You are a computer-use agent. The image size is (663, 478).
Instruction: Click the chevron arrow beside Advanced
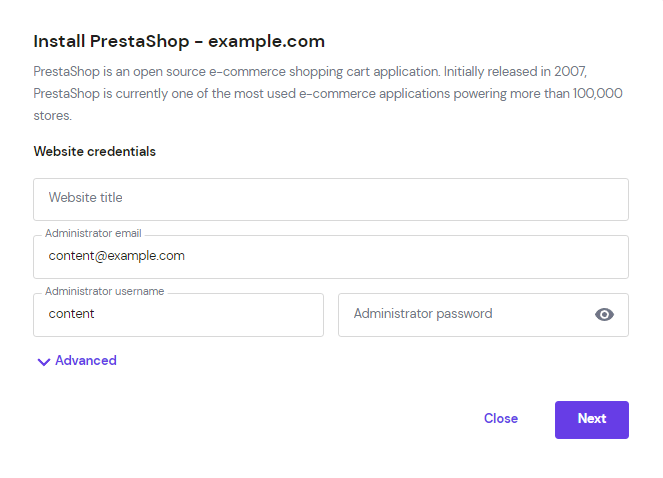(x=43, y=362)
